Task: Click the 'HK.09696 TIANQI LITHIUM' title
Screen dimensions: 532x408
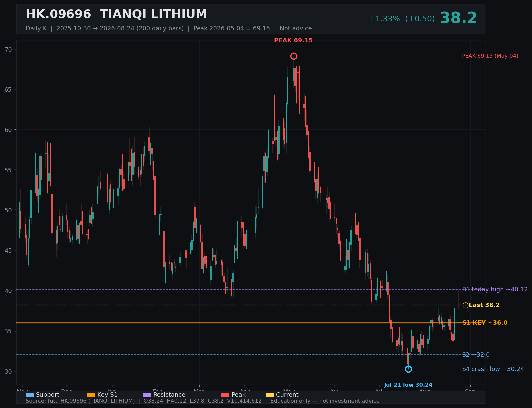Action: [x=116, y=14]
